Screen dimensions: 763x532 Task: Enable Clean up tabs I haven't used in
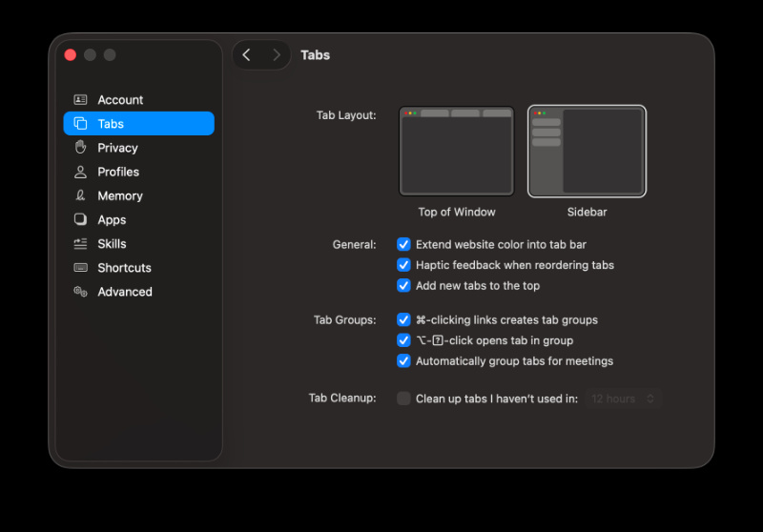pyautogui.click(x=403, y=399)
